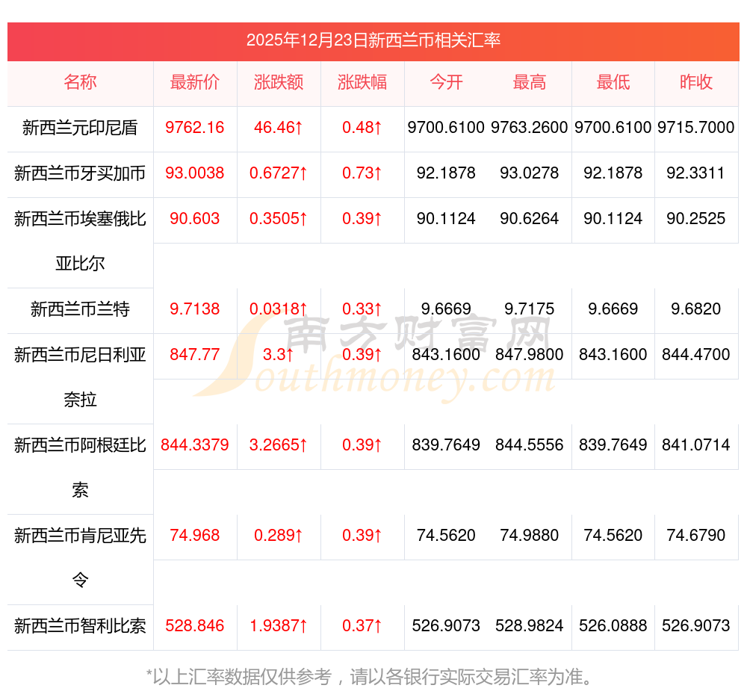The width and height of the screenshot is (747, 700).
Task: Click previous close 841.0714
Action: [x=696, y=445]
